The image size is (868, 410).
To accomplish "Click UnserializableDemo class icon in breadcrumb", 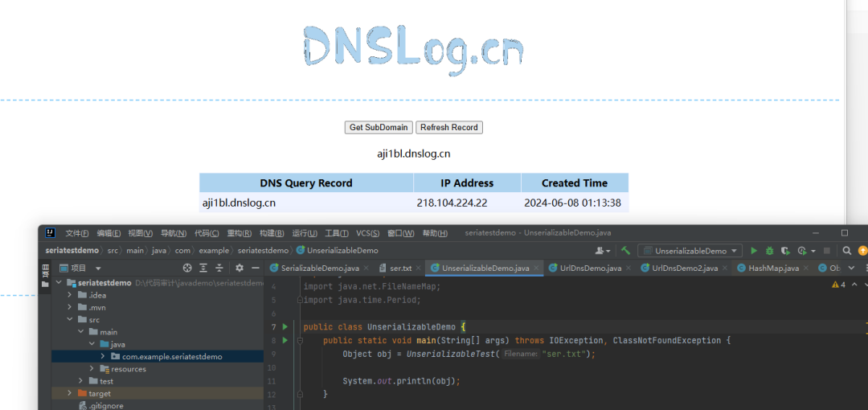I will coord(301,251).
